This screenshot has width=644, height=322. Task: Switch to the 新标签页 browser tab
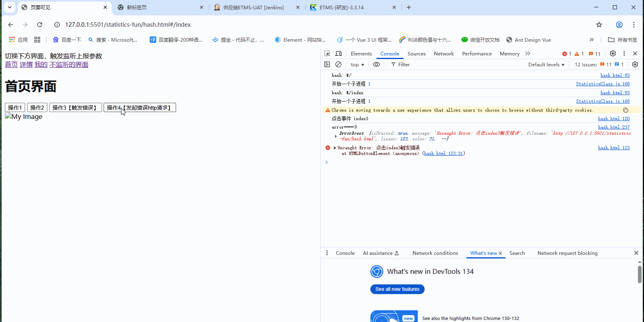[x=161, y=7]
